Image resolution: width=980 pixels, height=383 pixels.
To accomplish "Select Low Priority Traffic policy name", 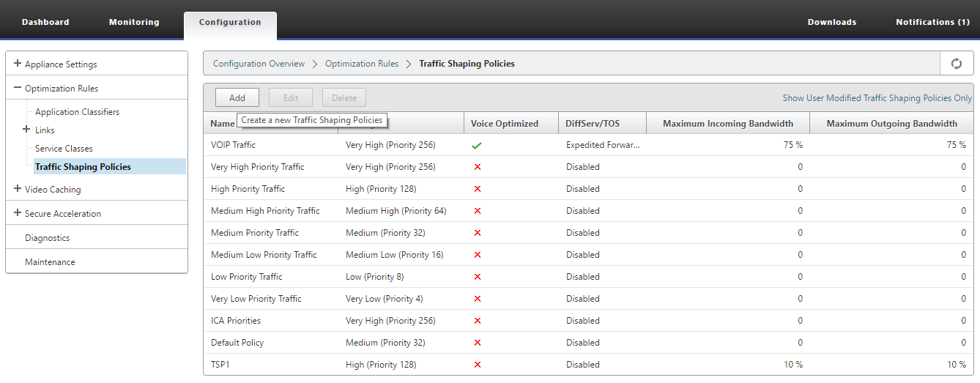I will point(246,277).
